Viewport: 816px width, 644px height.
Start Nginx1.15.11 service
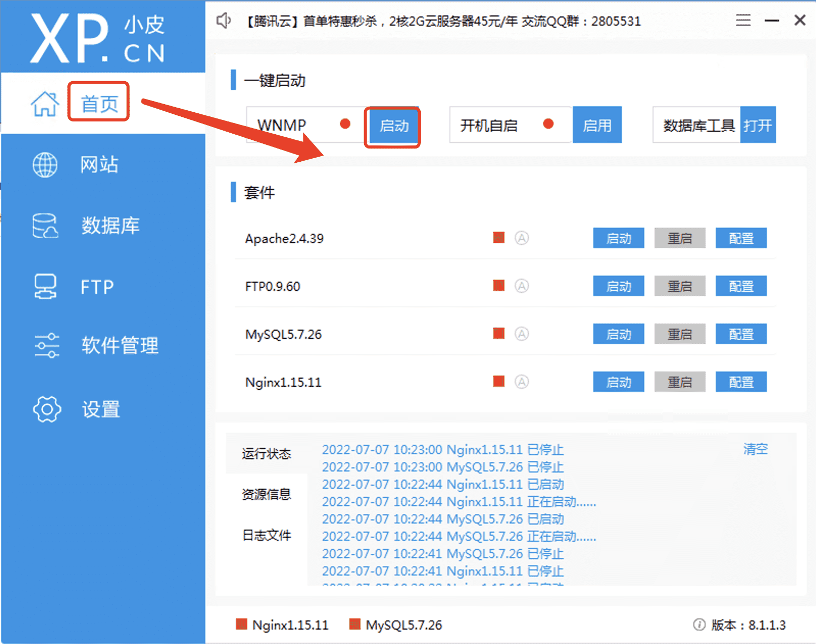tap(618, 382)
